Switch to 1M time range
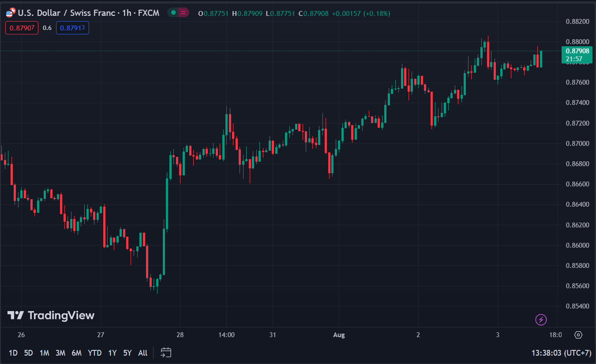Screen dimensions: 596x364 pyautogui.click(x=44, y=353)
